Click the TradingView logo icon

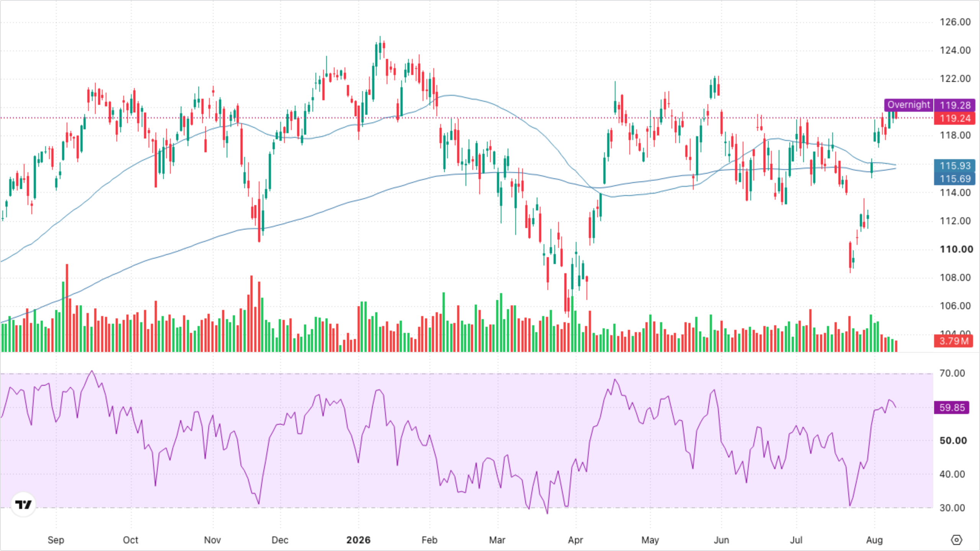pos(23,505)
